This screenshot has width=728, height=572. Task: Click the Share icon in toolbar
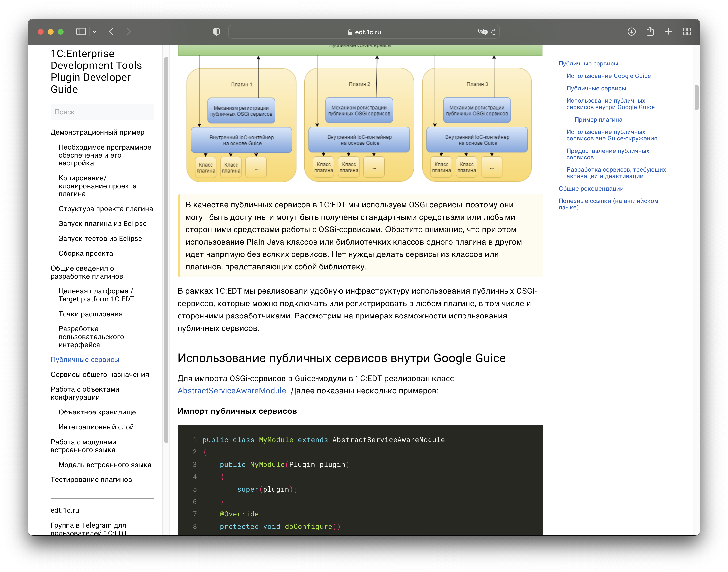(x=650, y=32)
